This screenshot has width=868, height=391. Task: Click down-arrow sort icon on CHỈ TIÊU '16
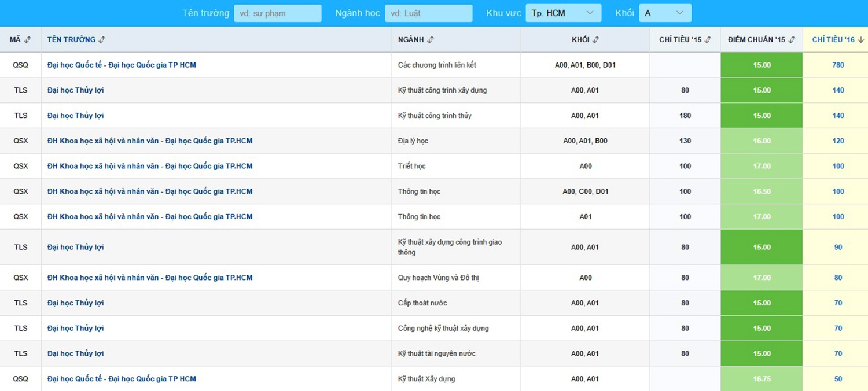pos(860,40)
